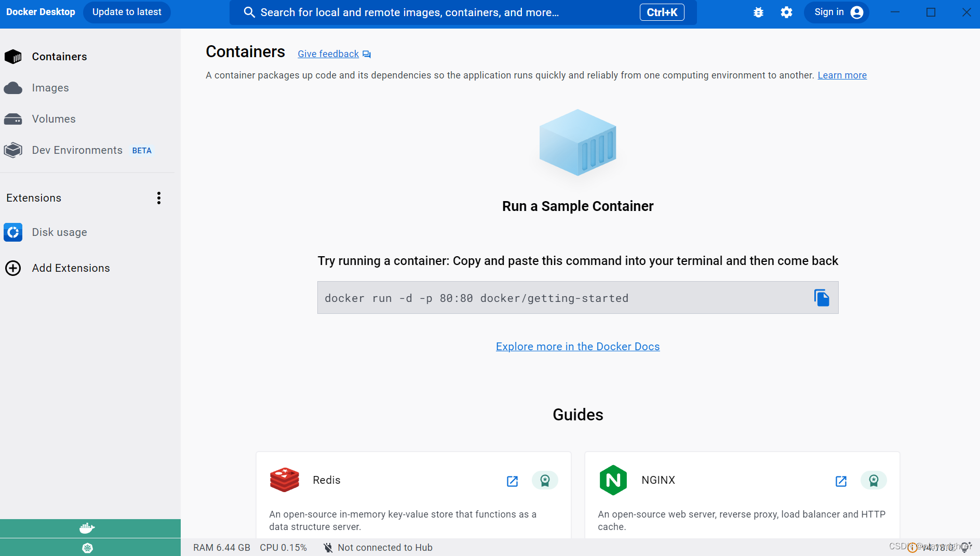
Task: Click the RAM 6.44 GB indicator
Action: (222, 548)
